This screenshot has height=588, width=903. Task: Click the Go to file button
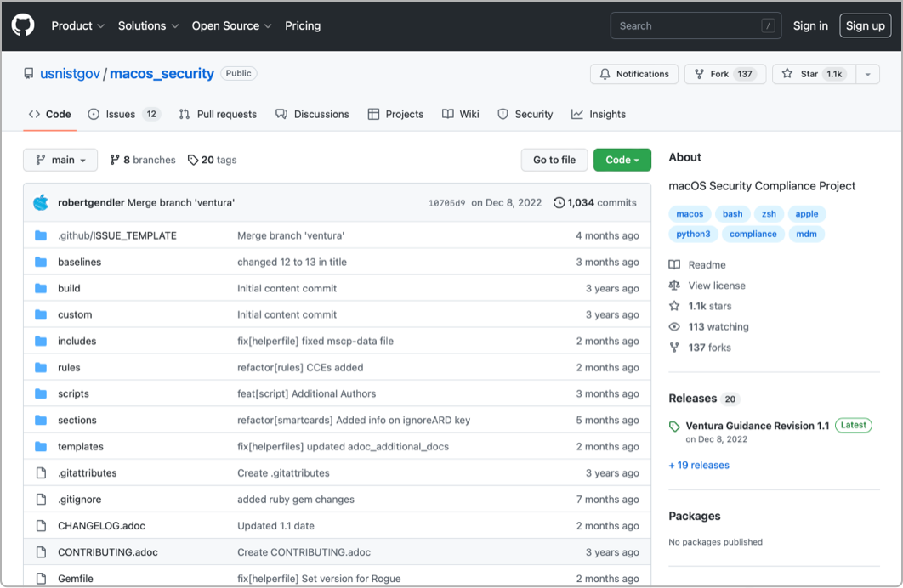pos(554,160)
